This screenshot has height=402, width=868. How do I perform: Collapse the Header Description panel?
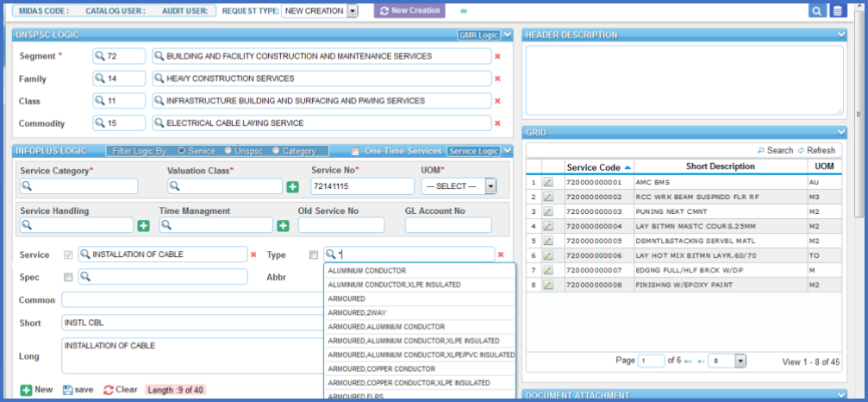coord(841,35)
